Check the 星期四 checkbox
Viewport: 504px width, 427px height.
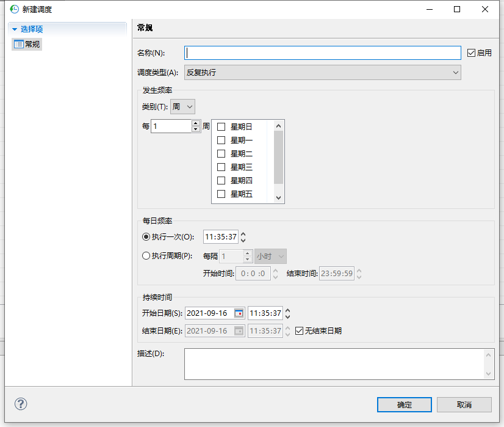(x=221, y=181)
